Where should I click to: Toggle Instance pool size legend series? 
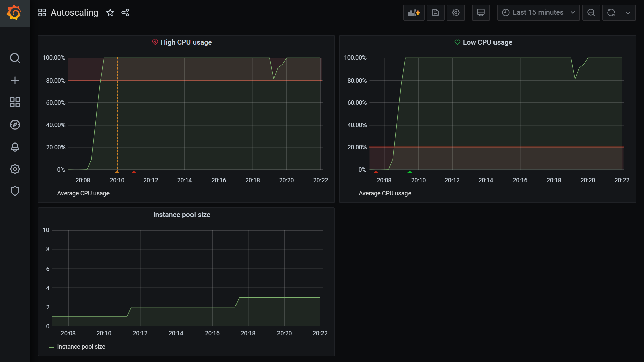click(81, 347)
